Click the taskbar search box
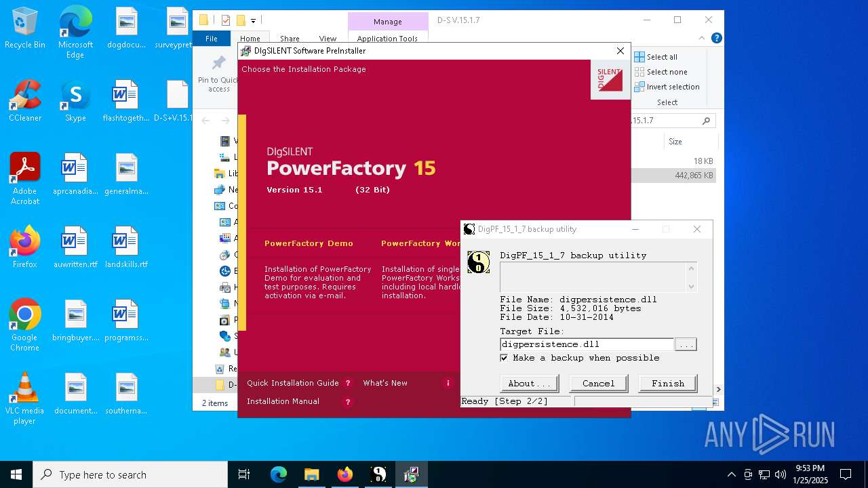Viewport: 868px width, 488px height. click(x=130, y=474)
